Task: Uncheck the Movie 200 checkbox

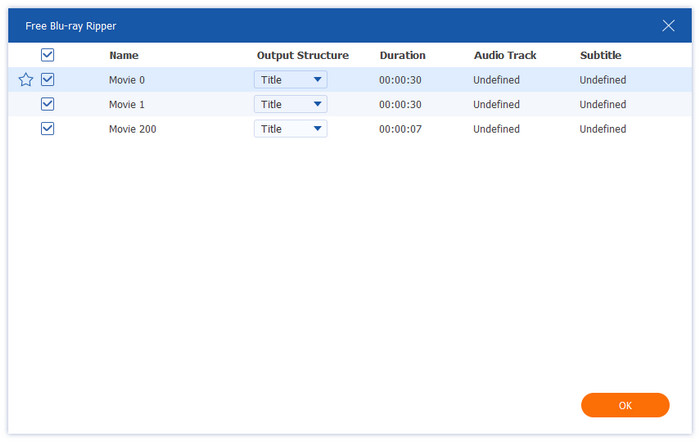Action: (x=48, y=128)
